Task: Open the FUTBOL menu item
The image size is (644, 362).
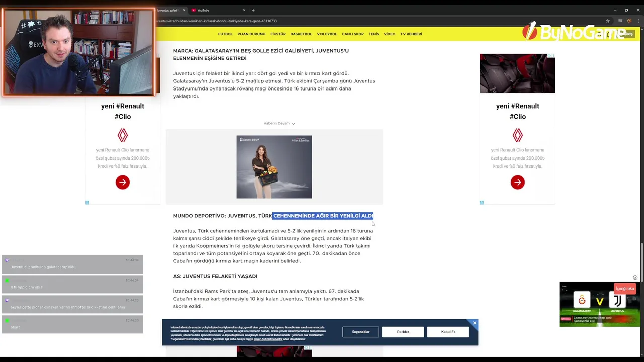Action: point(225,34)
